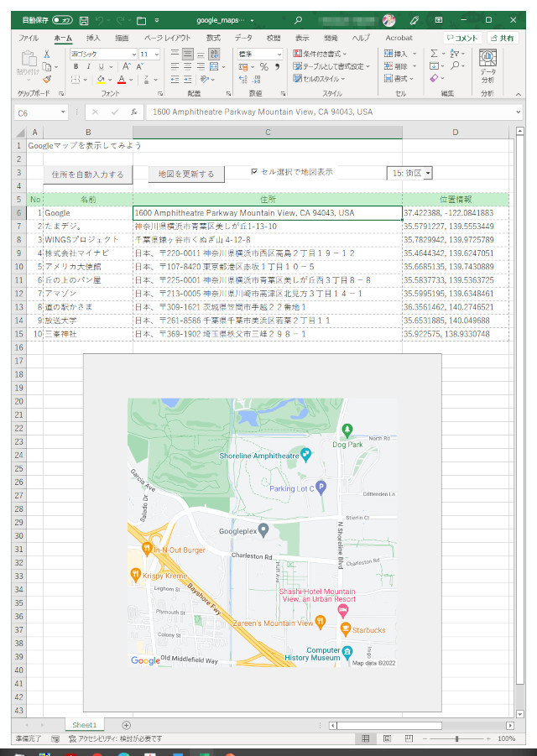The height and width of the screenshot is (756, 537).
Task: Open the number format 標準 dropdown
Action: (x=279, y=55)
